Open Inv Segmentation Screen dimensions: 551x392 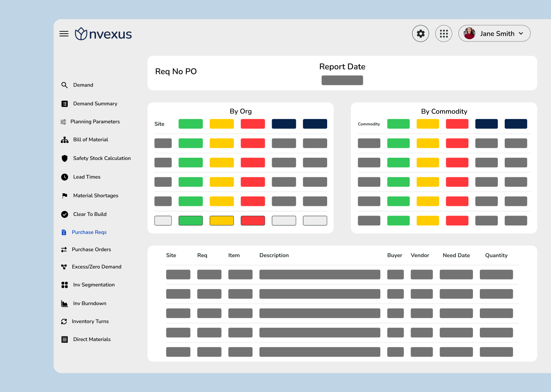[x=94, y=285]
